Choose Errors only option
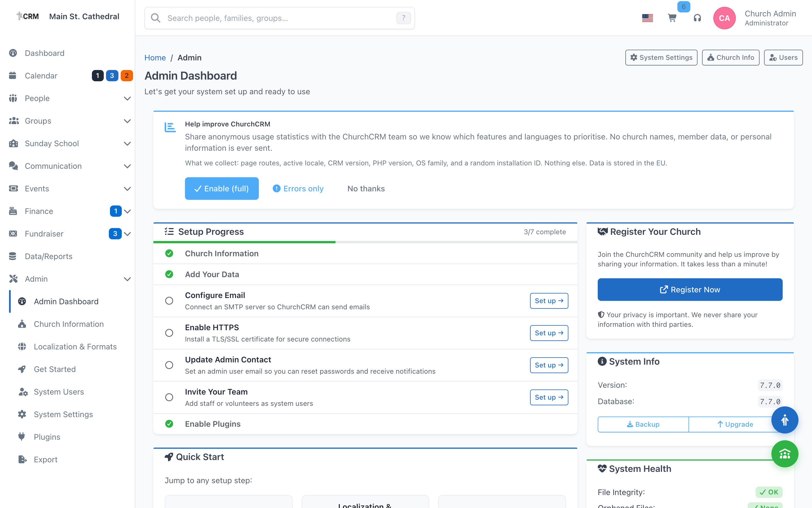Screen dimensions: 812x508 coord(298,189)
